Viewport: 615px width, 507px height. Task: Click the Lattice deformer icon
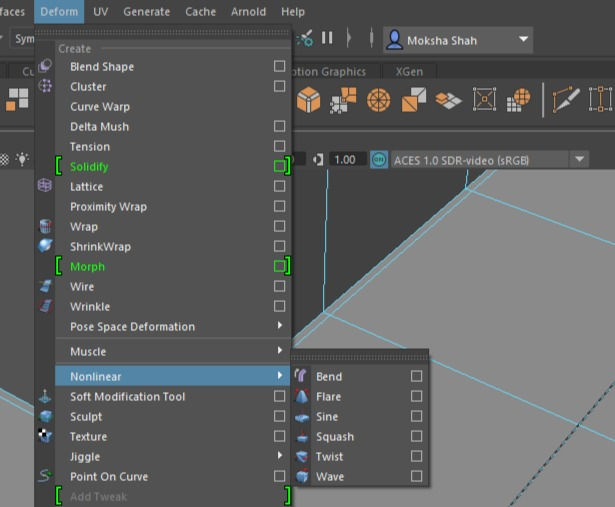point(45,185)
